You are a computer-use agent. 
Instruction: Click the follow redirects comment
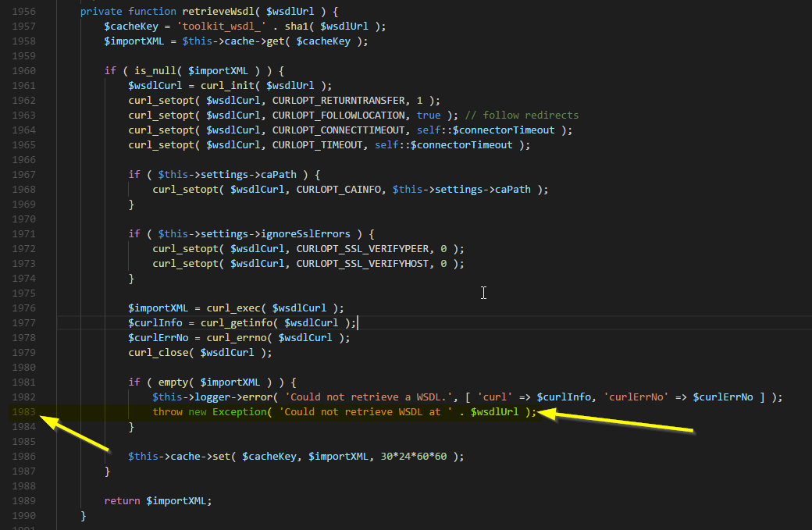521,115
